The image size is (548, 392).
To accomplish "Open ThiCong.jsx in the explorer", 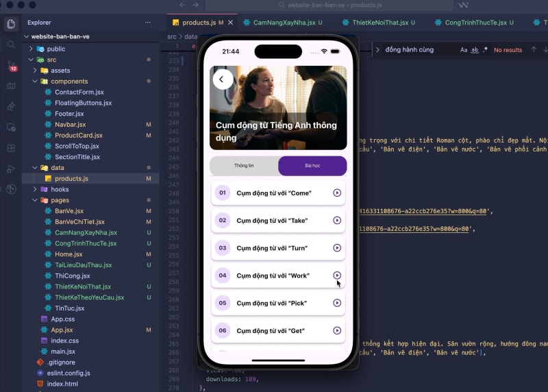I will point(73,276).
